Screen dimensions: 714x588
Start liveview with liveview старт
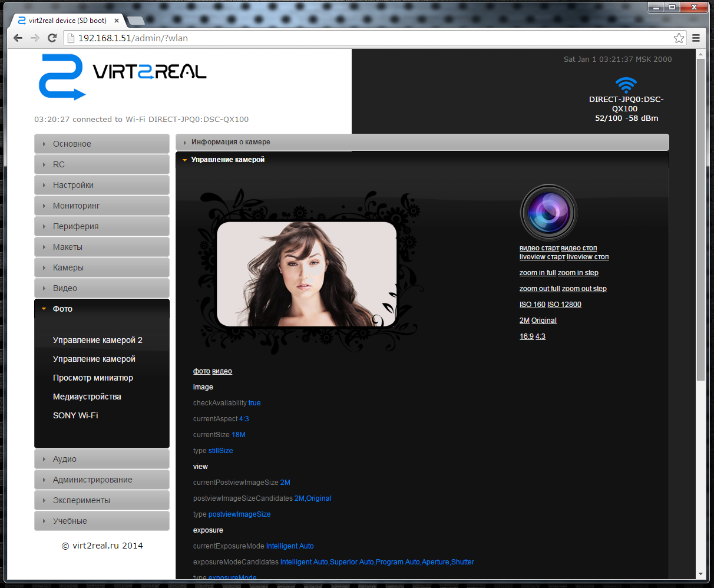(542, 257)
